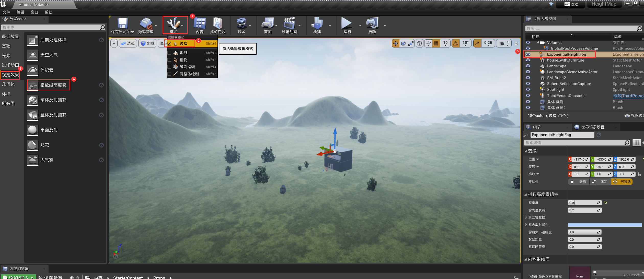Viewport: 644px width, 279px height.
Task: Collapse the Transform (变换) section
Action: click(x=526, y=151)
